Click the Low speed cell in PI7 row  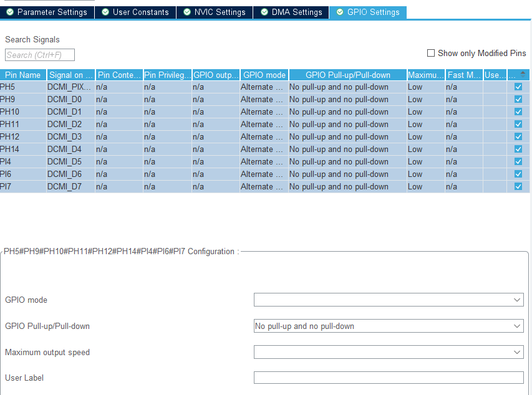(426, 186)
